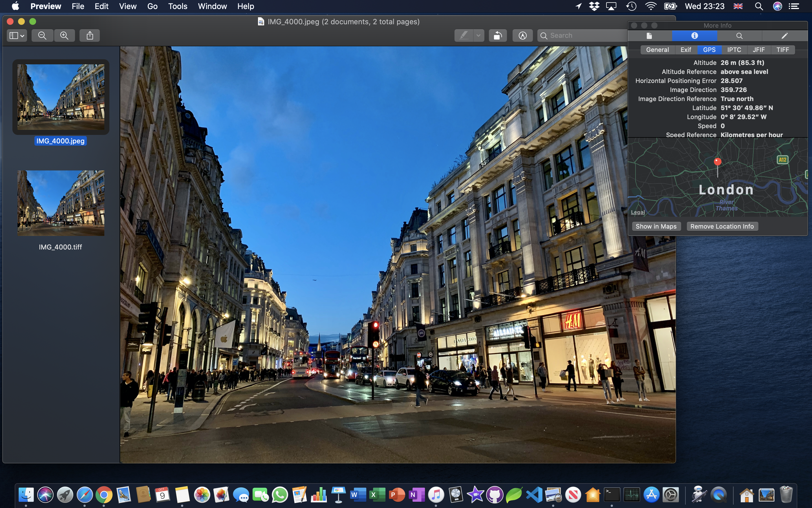Open Finder from the Dock
The image size is (812, 508).
pyautogui.click(x=26, y=494)
